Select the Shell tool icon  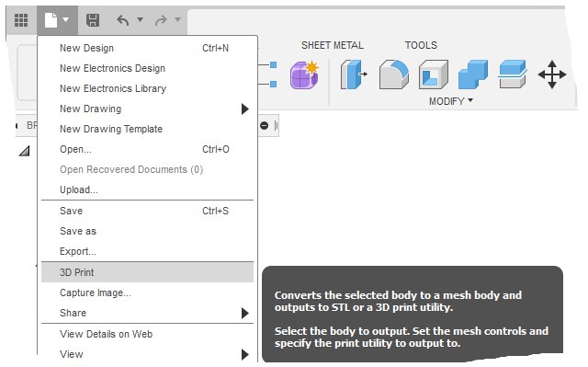tap(434, 75)
